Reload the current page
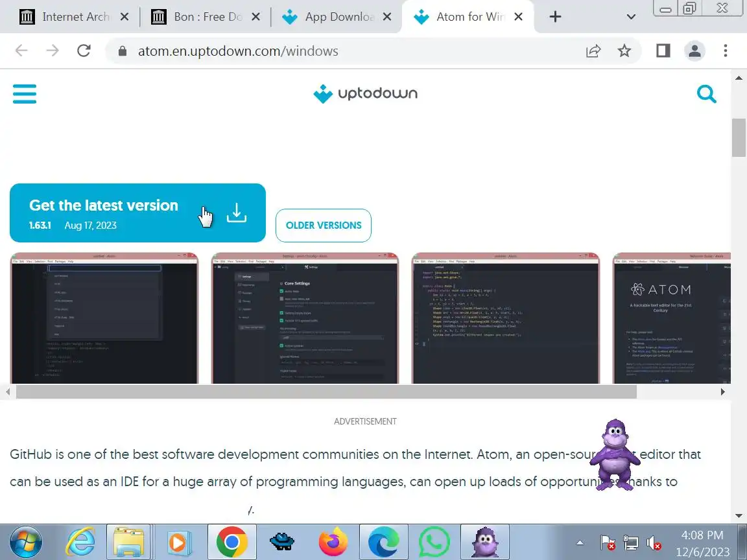Viewport: 747px width, 560px height. [x=84, y=51]
